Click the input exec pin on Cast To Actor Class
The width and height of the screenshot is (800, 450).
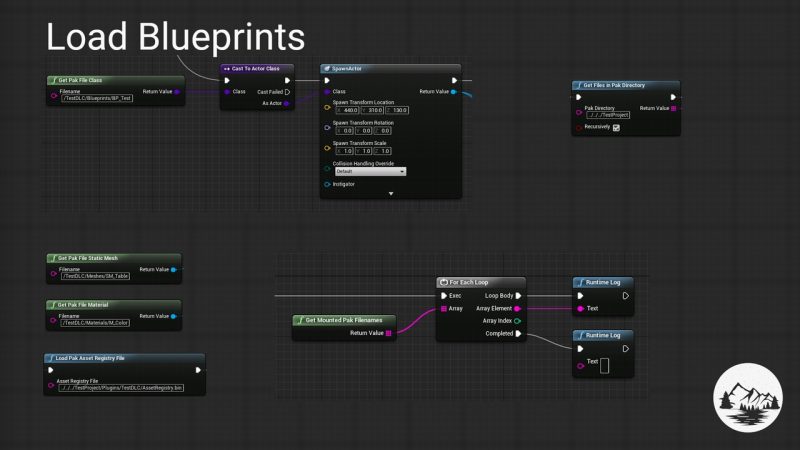click(x=227, y=80)
